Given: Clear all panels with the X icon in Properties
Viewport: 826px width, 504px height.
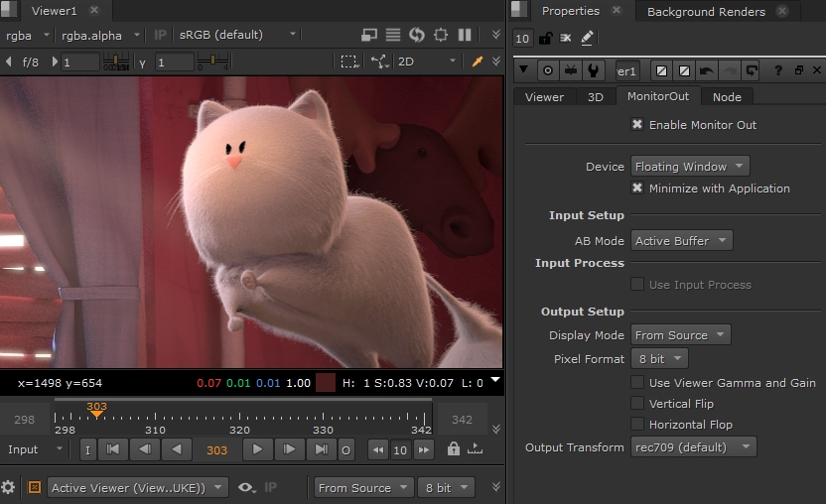Looking at the screenshot, I should (565, 38).
